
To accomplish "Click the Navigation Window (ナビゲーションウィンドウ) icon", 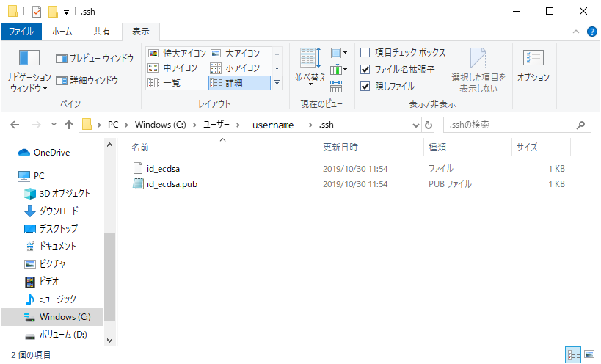I will 29,59.
